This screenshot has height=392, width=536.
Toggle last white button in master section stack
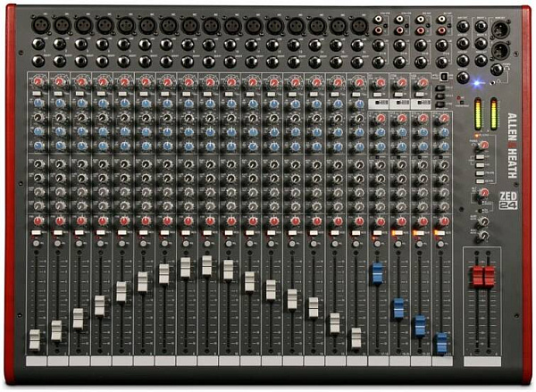click(x=481, y=181)
